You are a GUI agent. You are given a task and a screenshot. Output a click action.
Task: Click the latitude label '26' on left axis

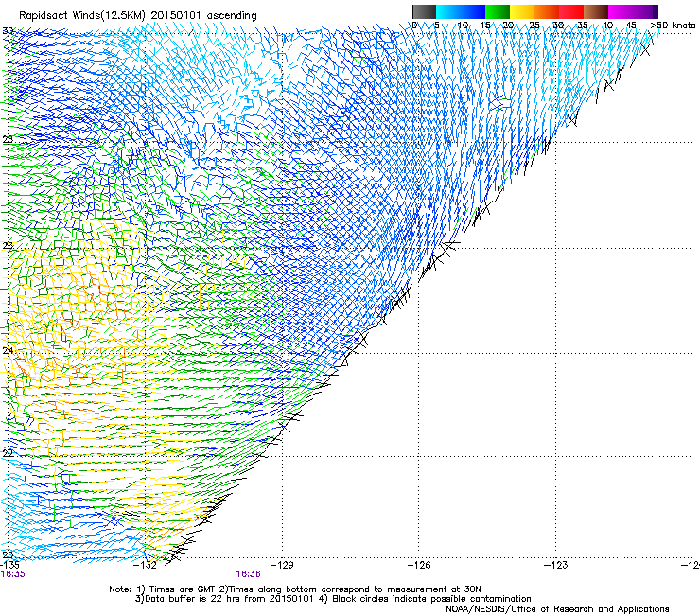point(8,246)
